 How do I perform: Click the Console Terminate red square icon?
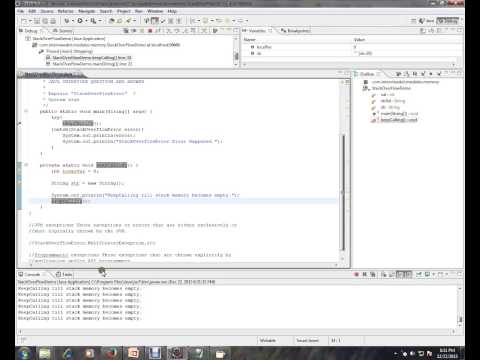(x=356, y=274)
